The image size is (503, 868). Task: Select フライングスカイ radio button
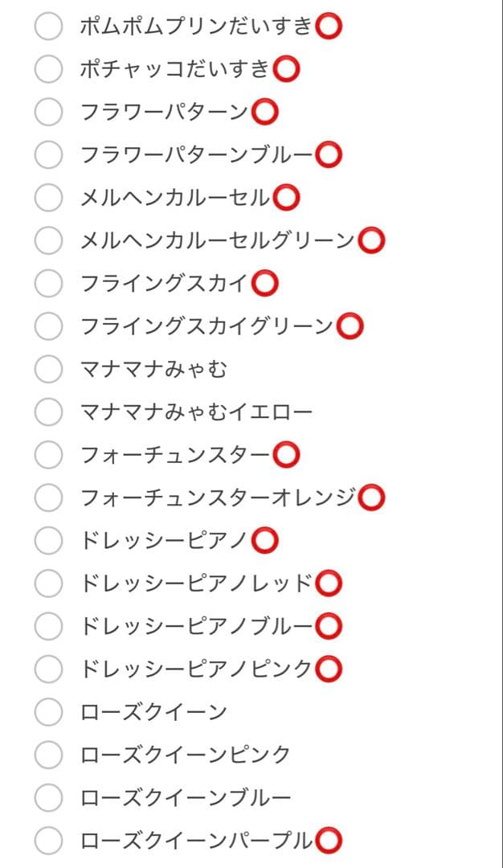(x=47, y=283)
